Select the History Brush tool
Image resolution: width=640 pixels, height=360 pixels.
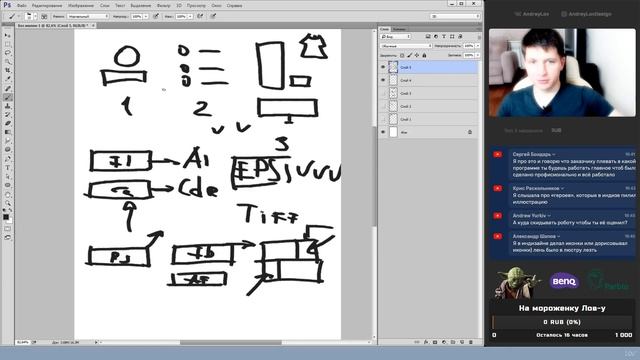pos(7,115)
